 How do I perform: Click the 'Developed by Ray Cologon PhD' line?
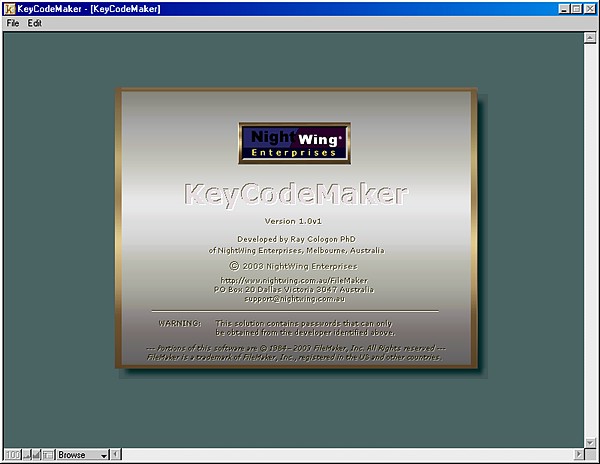click(x=296, y=239)
